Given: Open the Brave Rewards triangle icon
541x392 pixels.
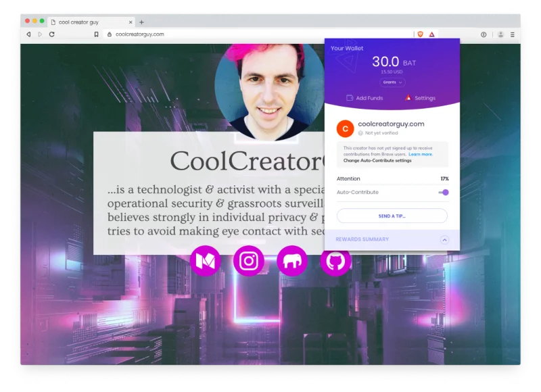Looking at the screenshot, I should coord(431,34).
